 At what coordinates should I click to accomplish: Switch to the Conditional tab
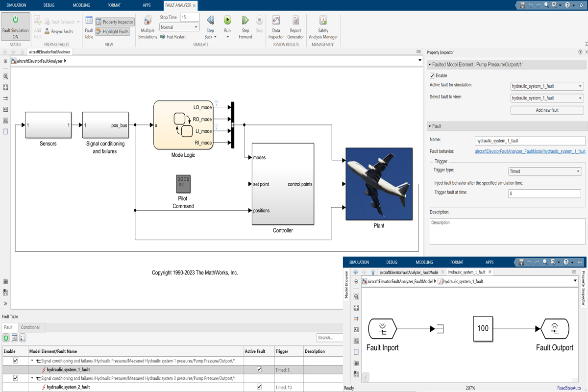[31, 327]
